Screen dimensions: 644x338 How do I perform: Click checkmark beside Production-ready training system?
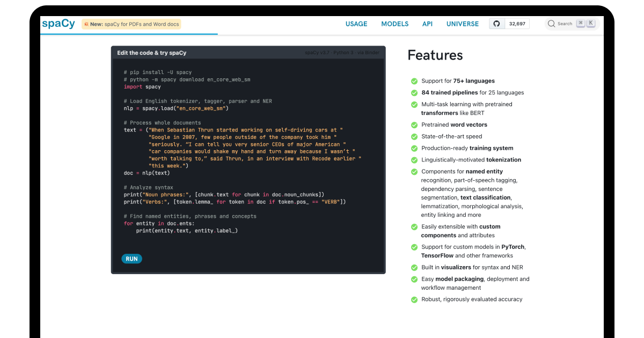[414, 149]
